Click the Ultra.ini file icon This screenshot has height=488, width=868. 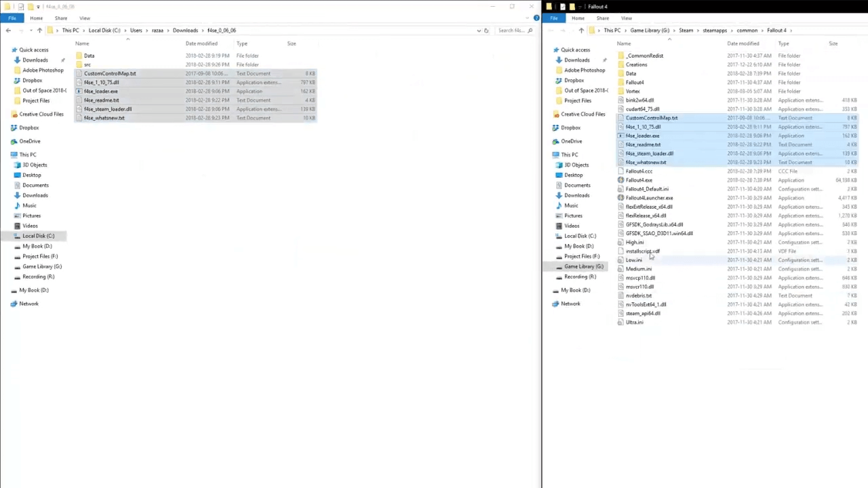point(621,322)
